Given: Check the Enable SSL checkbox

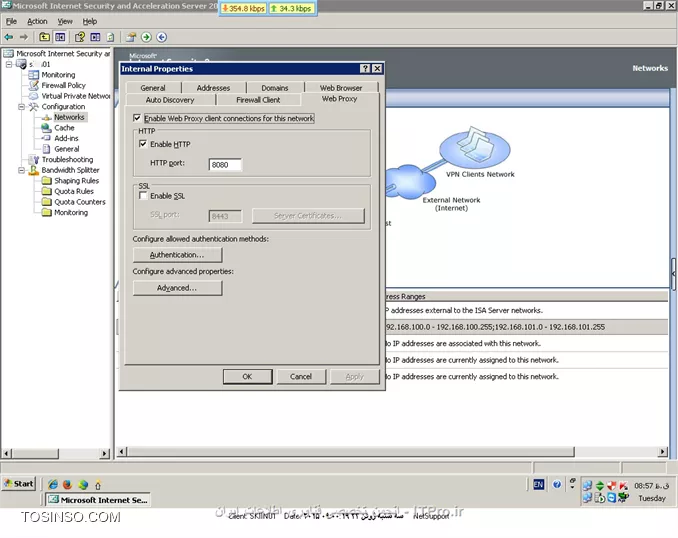Looking at the screenshot, I should pos(143,196).
